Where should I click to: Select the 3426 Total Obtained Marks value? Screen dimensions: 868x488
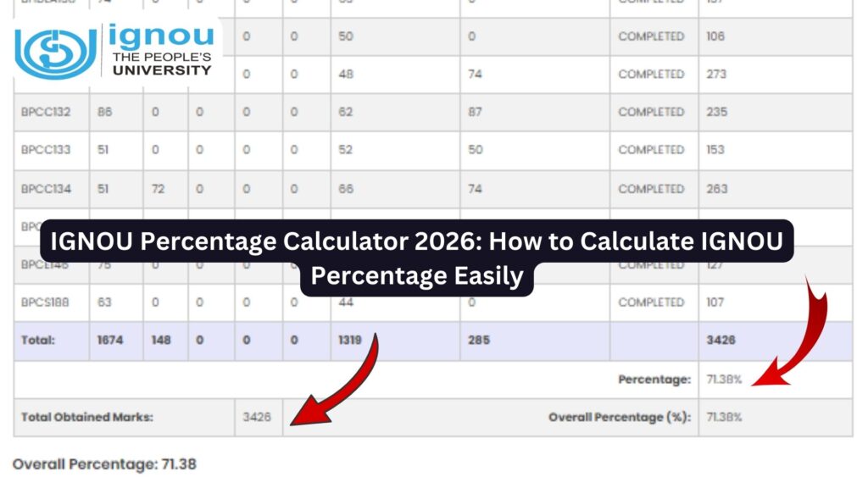(x=257, y=418)
